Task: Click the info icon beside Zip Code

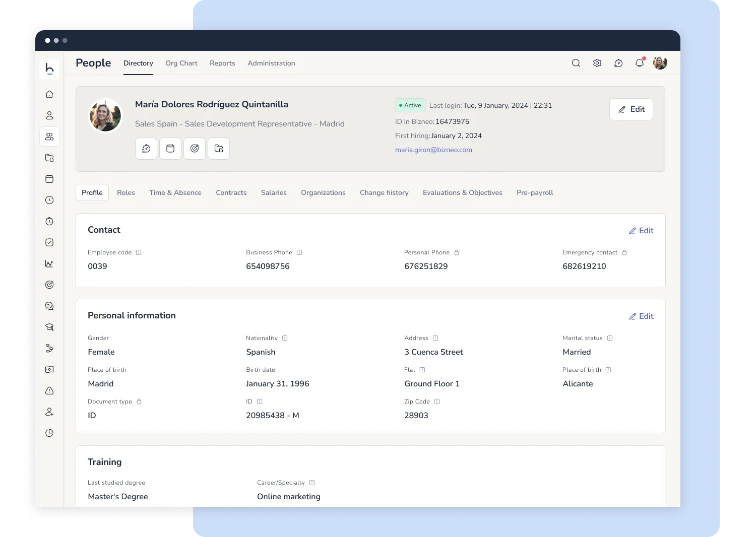Action: 437,401
